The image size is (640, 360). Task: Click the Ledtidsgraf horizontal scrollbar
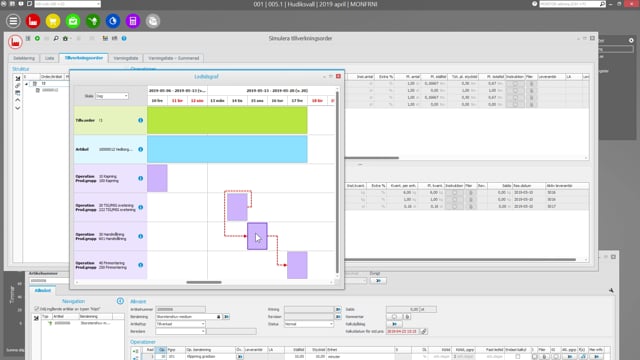pos(204,282)
